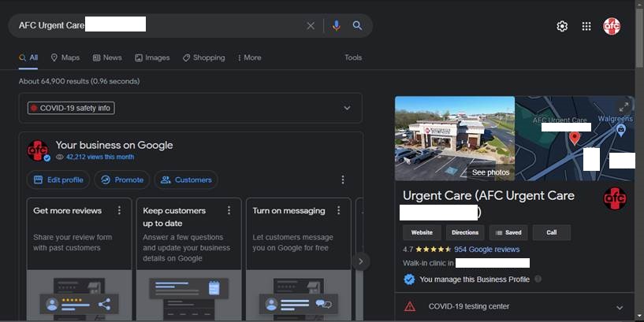Open the Keep customers up to date card
Viewport: 644px width, 322px height.
click(189, 259)
